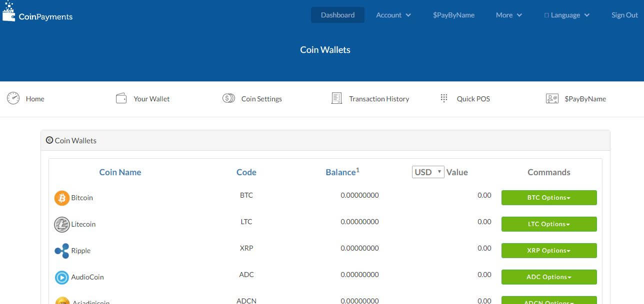Open $PayByName link in secondary navigation

click(585, 99)
